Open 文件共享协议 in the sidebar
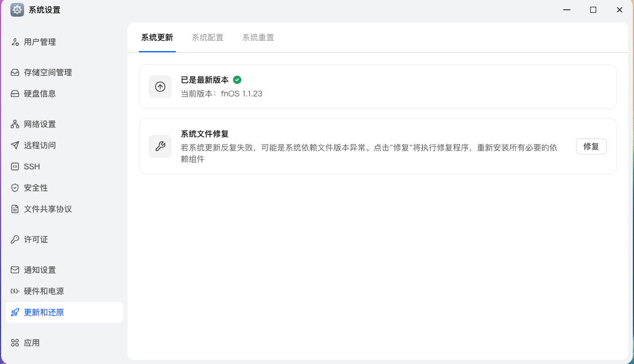 [48, 209]
